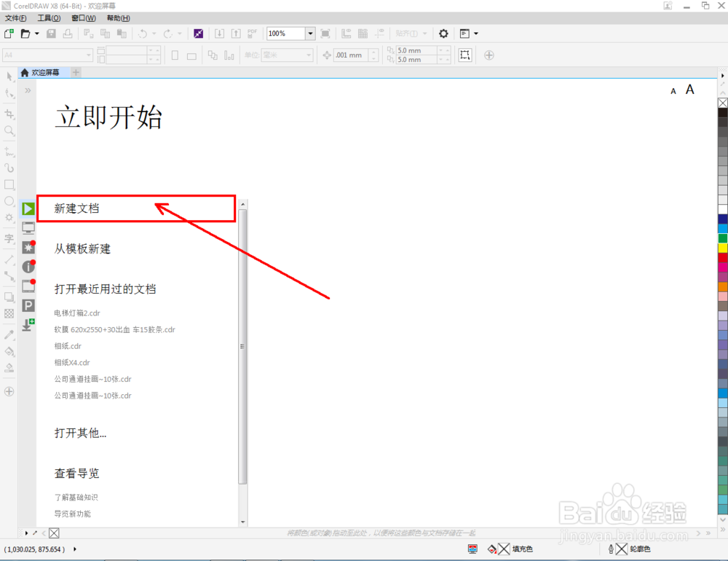Click the download updates sidebar icon

tap(28, 324)
